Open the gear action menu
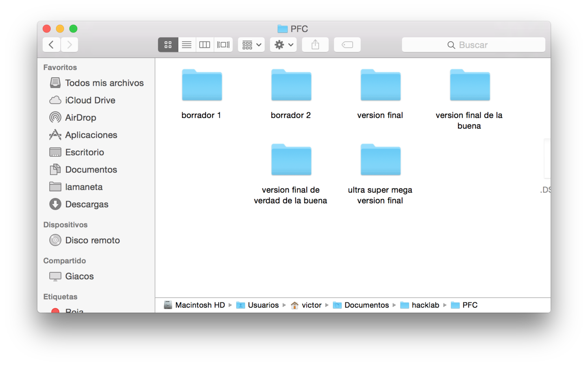 pos(283,45)
